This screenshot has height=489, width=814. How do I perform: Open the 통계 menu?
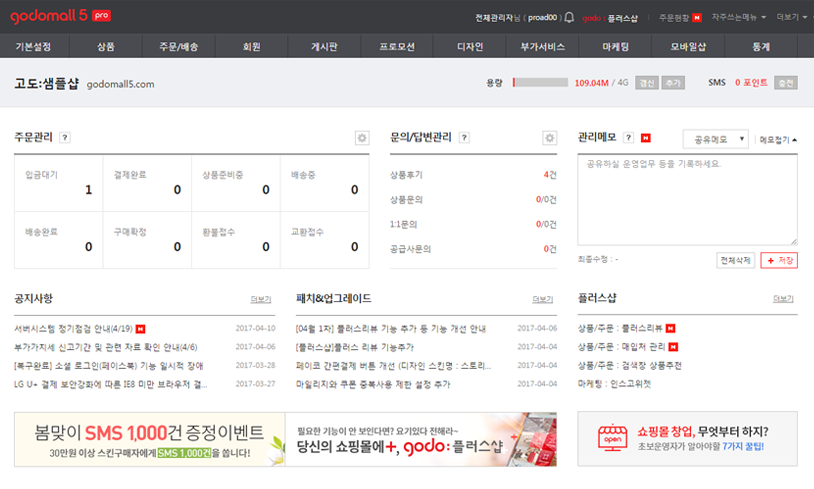coord(761,46)
